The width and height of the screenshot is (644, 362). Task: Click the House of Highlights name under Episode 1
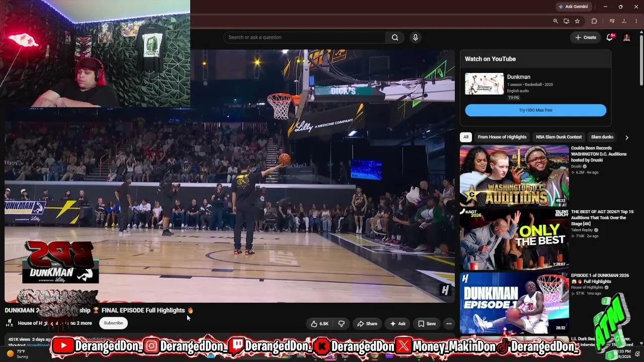pos(587,288)
